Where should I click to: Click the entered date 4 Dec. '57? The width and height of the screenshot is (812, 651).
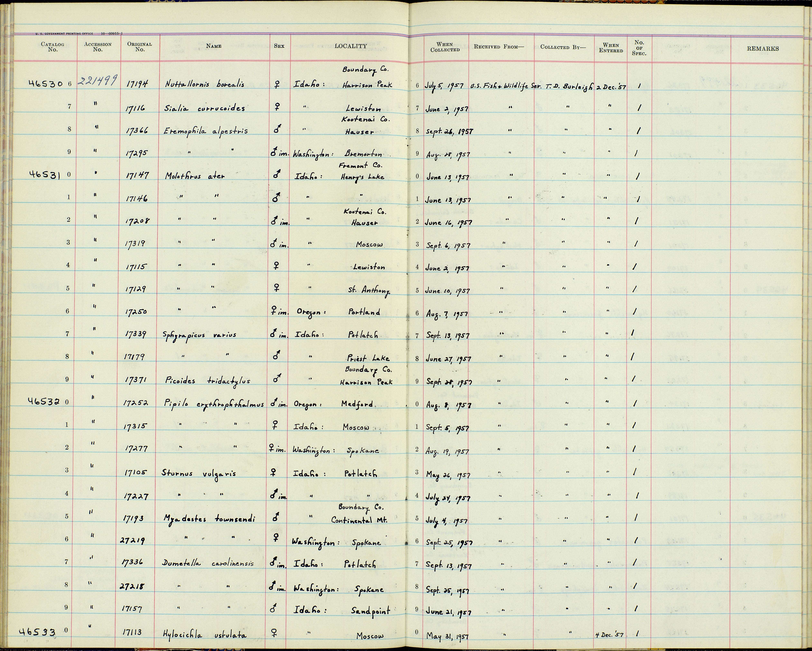[x=610, y=635]
